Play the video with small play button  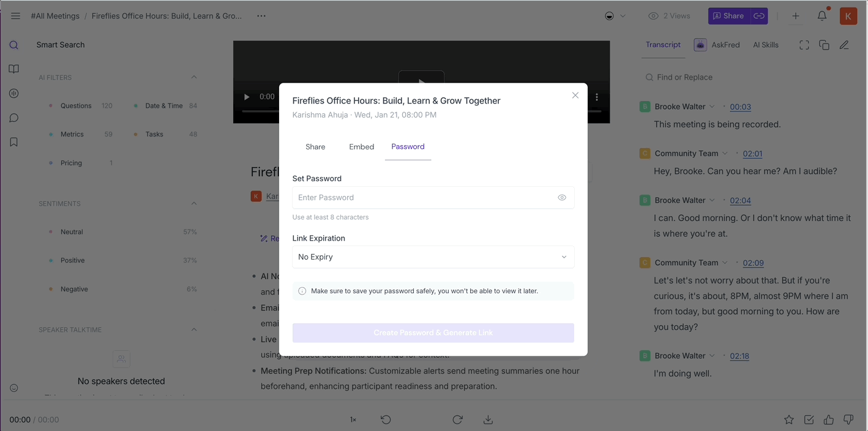(247, 97)
